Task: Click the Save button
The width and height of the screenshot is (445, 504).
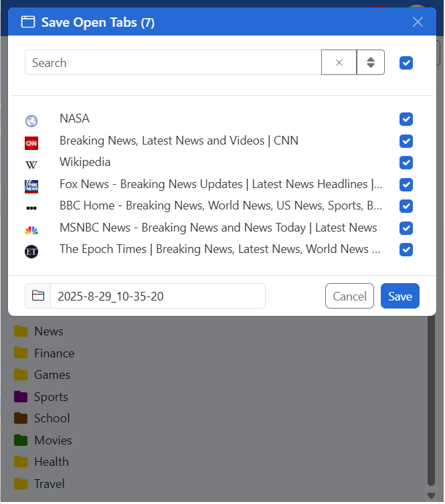Action: pos(400,296)
